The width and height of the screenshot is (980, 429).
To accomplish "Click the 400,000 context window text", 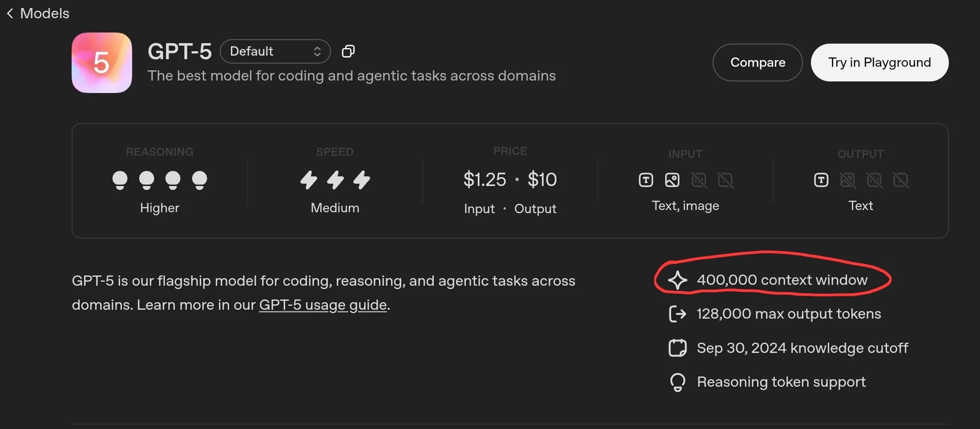I will (x=782, y=280).
